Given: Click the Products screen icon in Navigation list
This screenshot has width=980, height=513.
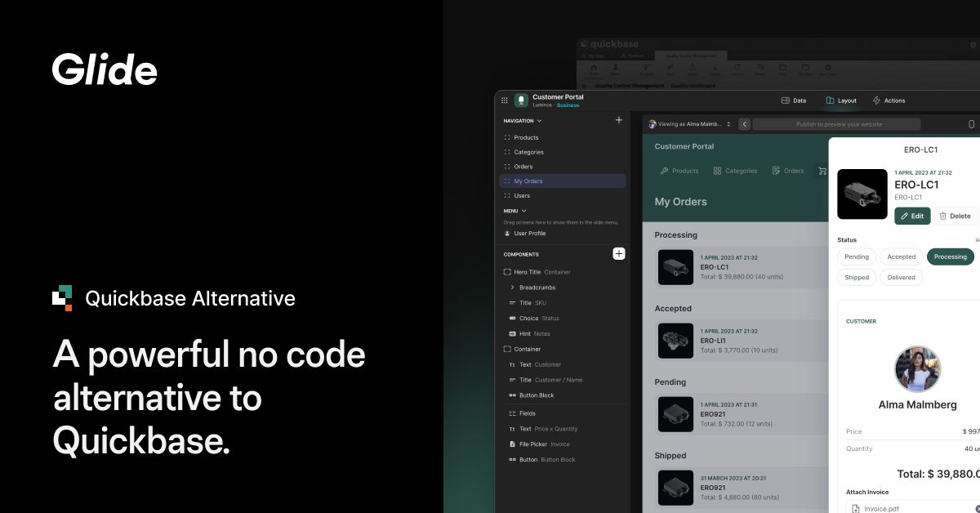Looking at the screenshot, I should (x=507, y=137).
